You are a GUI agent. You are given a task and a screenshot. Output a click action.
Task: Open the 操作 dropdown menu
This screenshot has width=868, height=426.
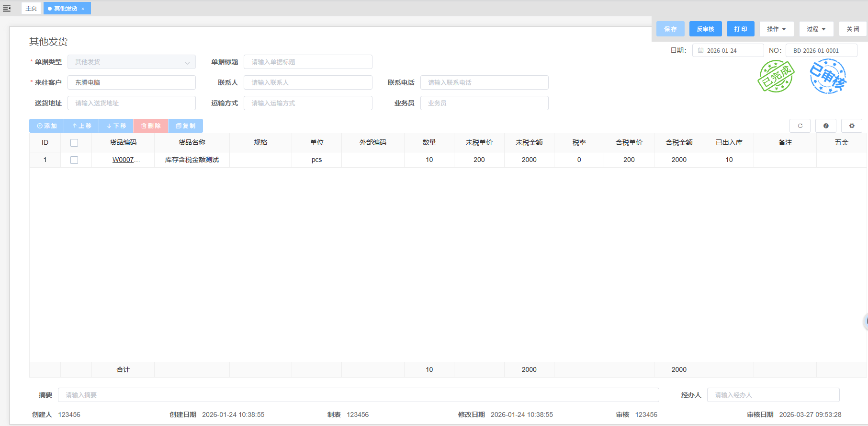click(x=776, y=29)
